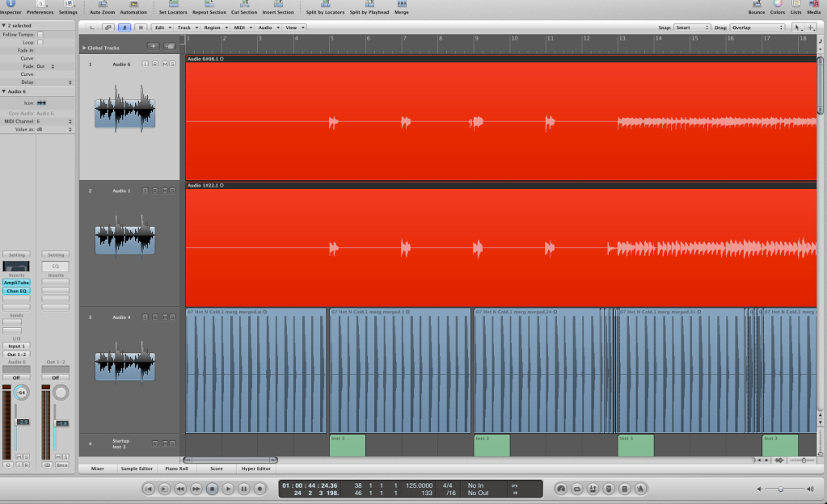Open the Chan EQ insert
827x504 pixels.
pos(16,291)
